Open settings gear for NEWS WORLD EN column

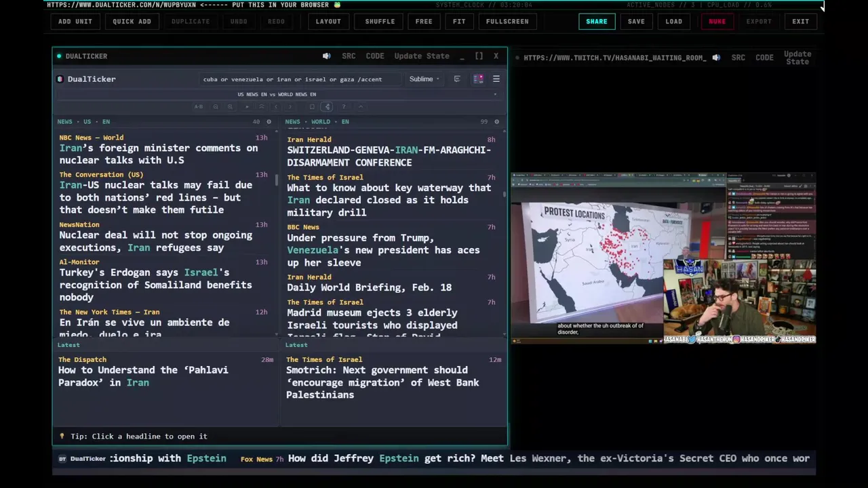pyautogui.click(x=496, y=122)
